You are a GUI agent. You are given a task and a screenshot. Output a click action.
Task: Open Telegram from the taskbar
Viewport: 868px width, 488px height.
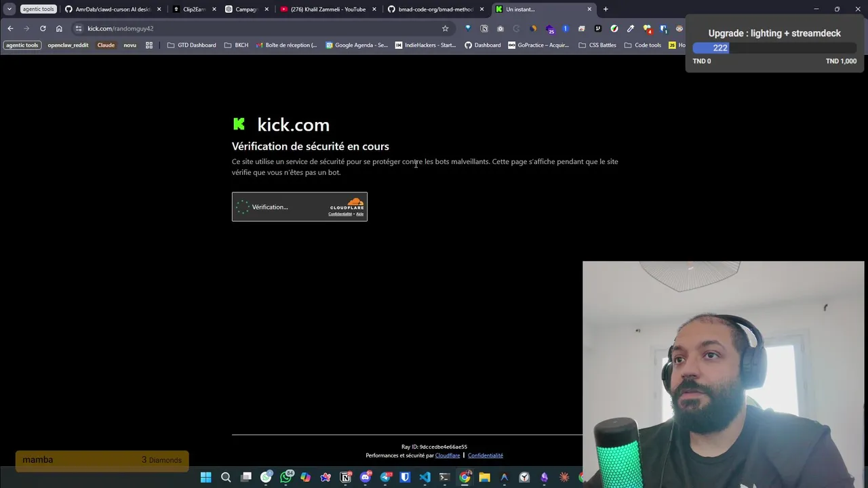pyautogui.click(x=386, y=477)
